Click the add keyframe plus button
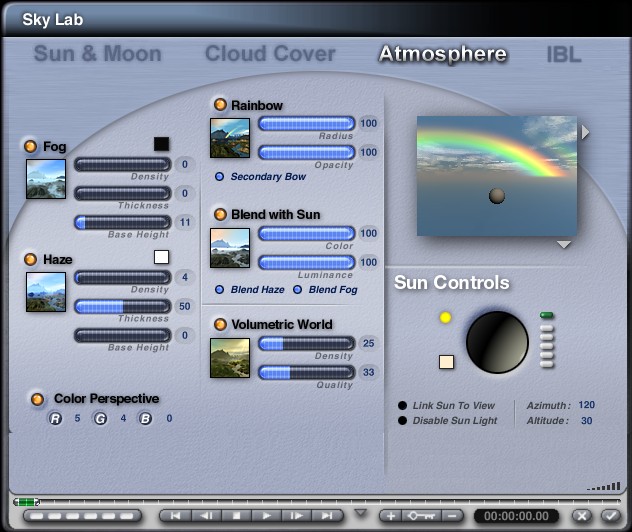Viewport: 632px width, 532px height. tap(391, 516)
